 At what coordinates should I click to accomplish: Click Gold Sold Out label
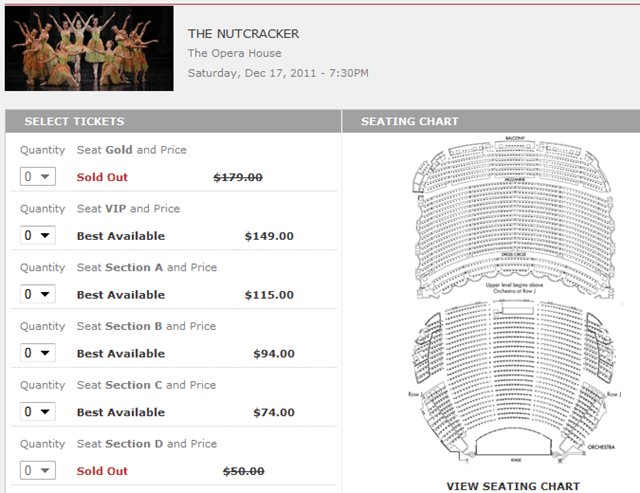pyautogui.click(x=102, y=177)
